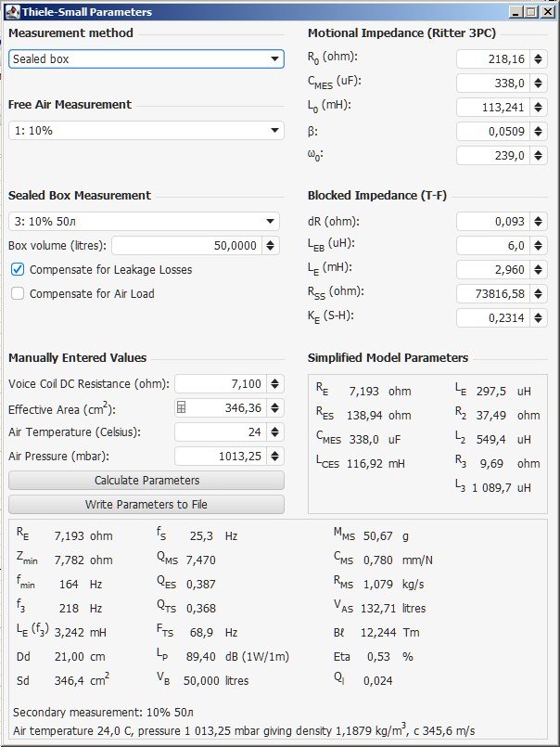560x747 pixels.
Task: Open the Measurement method dropdown
Action: coord(146,58)
